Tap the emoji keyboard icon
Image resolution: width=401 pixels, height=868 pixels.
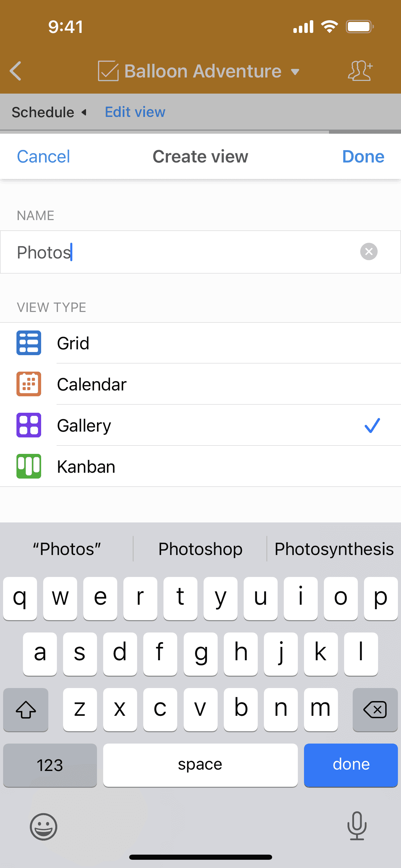pos(44,827)
